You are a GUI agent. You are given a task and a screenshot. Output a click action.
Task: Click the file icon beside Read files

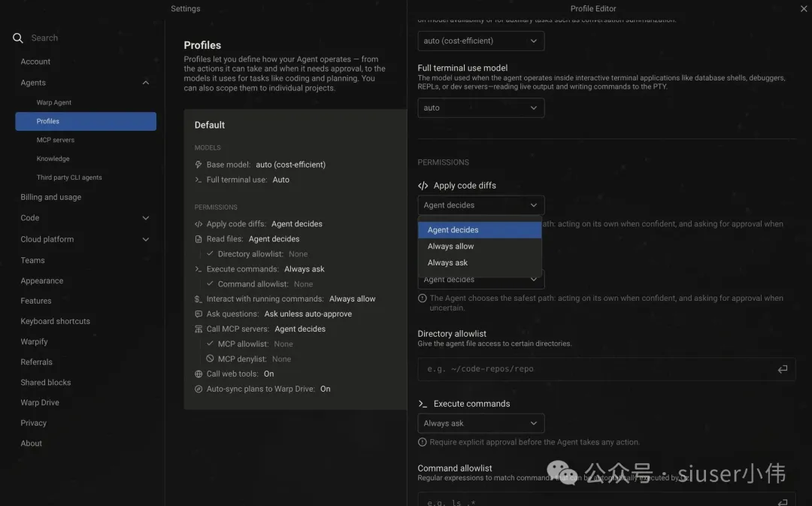198,239
